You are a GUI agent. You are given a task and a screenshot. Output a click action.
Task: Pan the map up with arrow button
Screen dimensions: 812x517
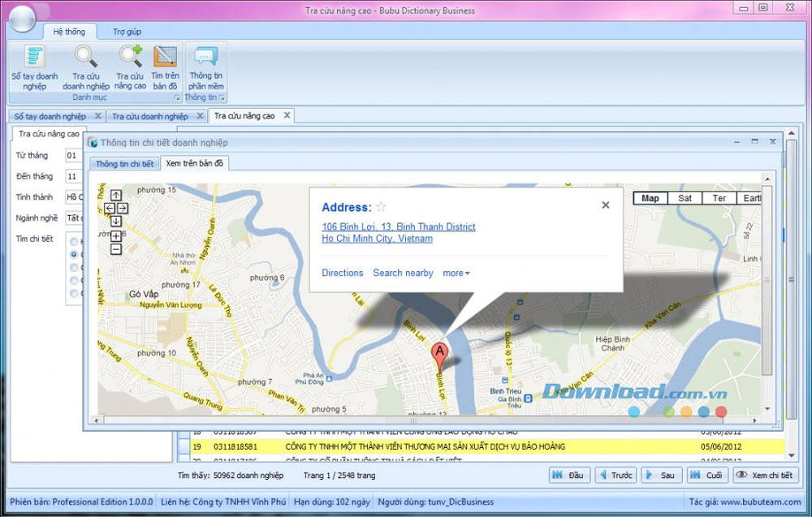[x=116, y=196]
